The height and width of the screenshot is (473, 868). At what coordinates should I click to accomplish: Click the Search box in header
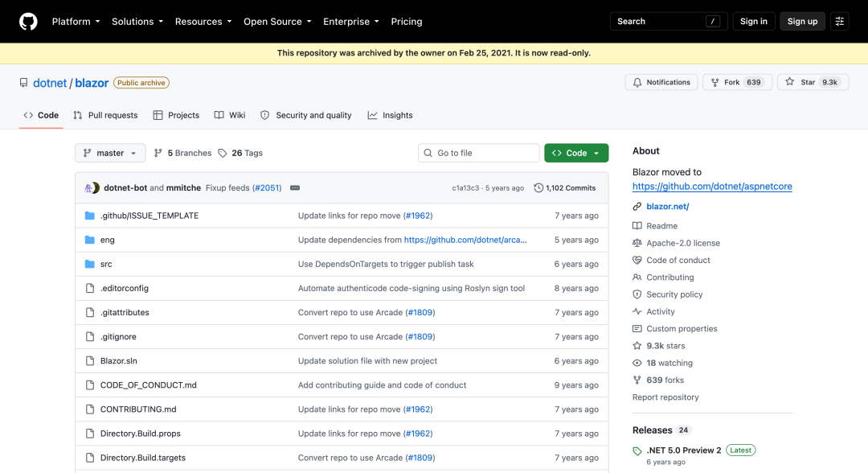click(669, 22)
